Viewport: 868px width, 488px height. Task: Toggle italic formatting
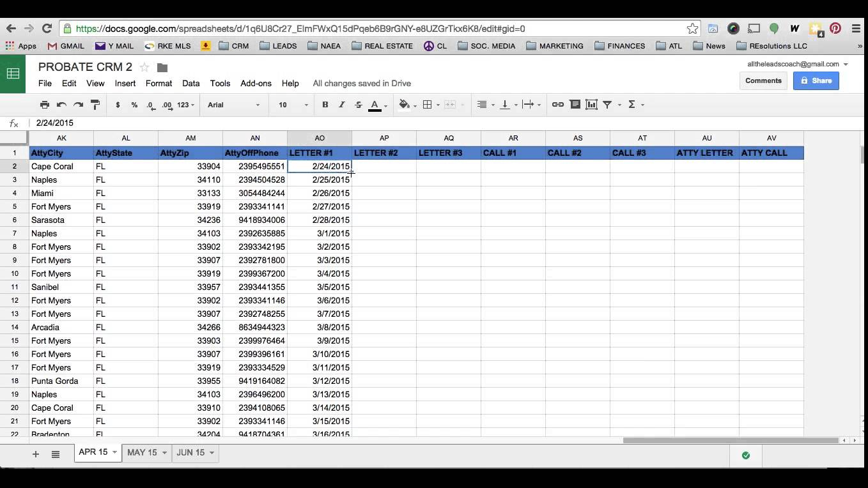point(341,105)
